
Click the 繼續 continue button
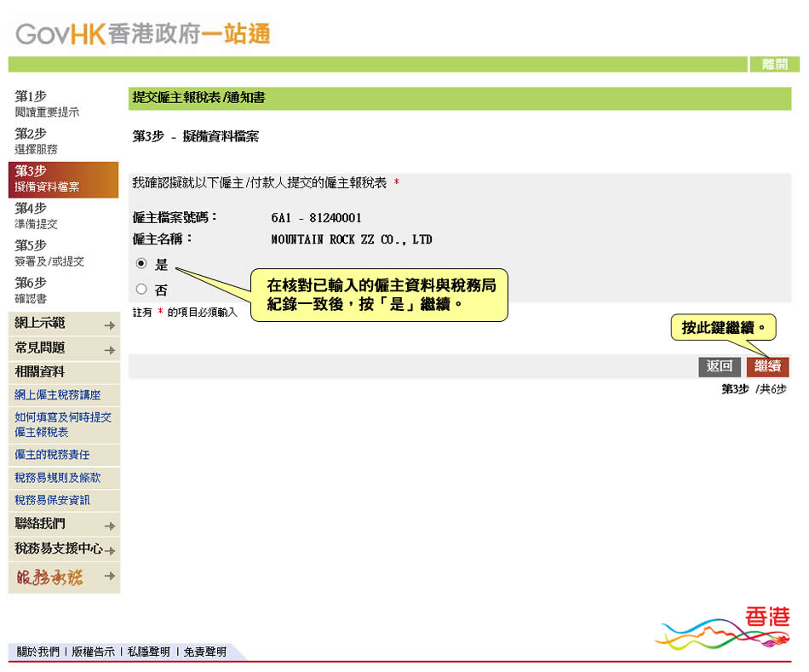click(x=767, y=366)
